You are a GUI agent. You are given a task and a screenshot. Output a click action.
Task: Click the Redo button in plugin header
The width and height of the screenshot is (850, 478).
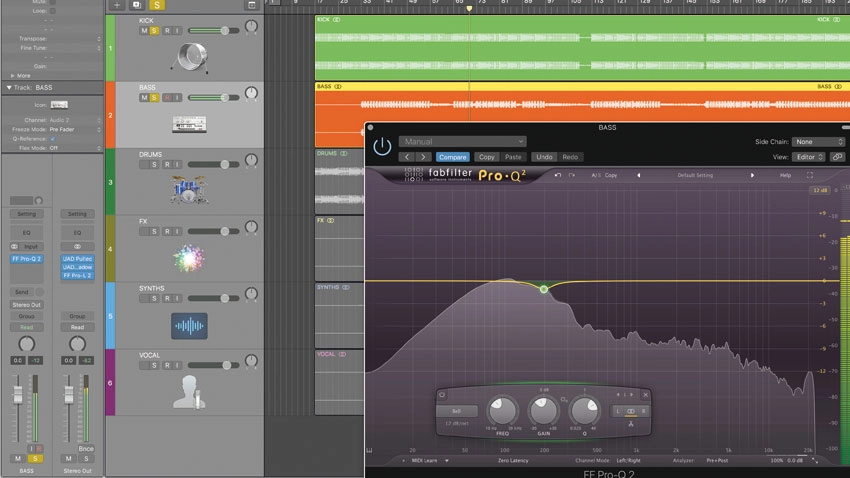click(x=570, y=157)
